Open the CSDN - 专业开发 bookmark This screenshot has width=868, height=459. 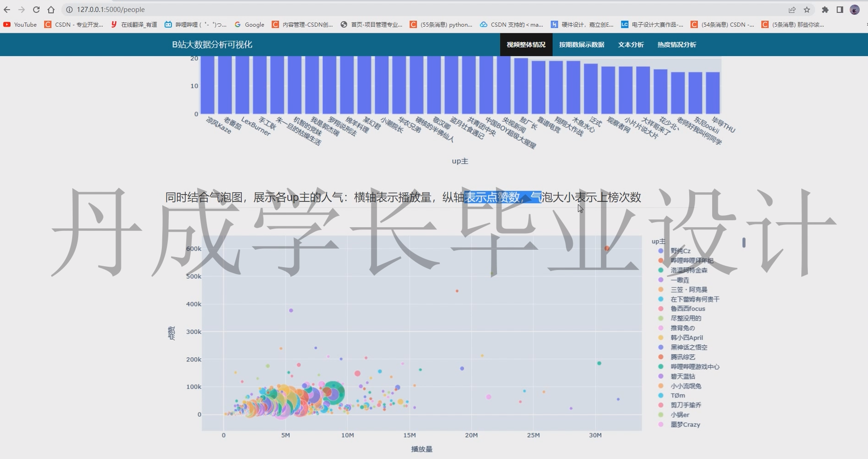click(74, 25)
